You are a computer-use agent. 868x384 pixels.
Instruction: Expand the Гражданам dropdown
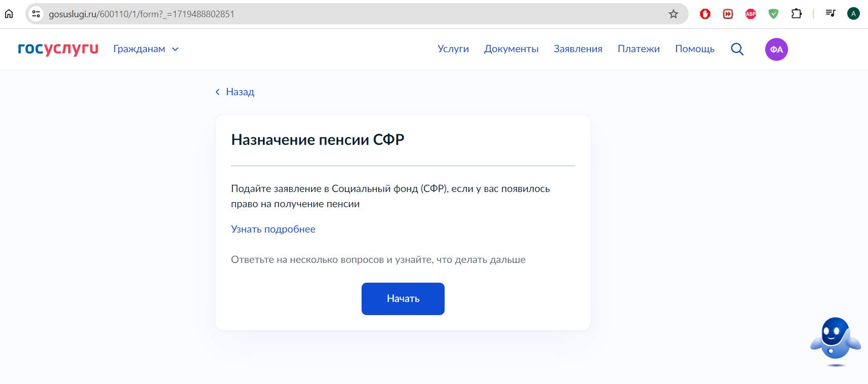[x=146, y=49]
